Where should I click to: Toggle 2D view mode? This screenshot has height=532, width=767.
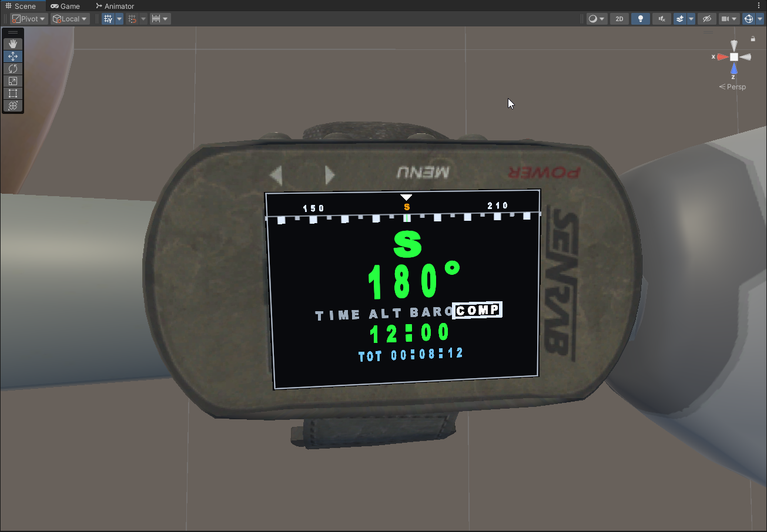[619, 19]
